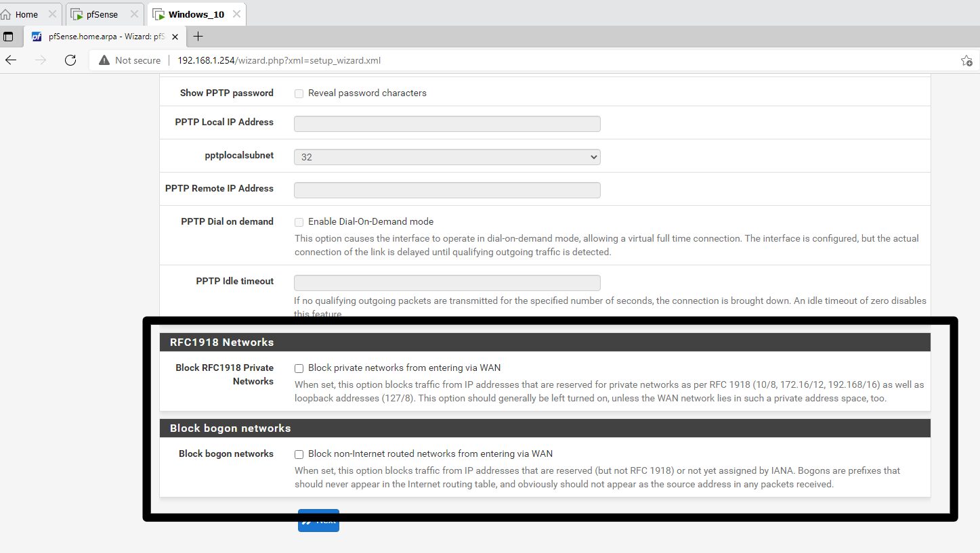Click the PPTP Local IP Address field
The height and width of the screenshot is (553, 980).
pyautogui.click(x=447, y=124)
